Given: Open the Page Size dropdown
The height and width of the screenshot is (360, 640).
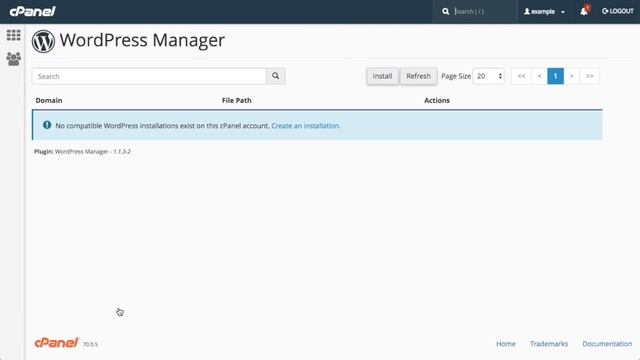Looking at the screenshot, I should click(489, 76).
